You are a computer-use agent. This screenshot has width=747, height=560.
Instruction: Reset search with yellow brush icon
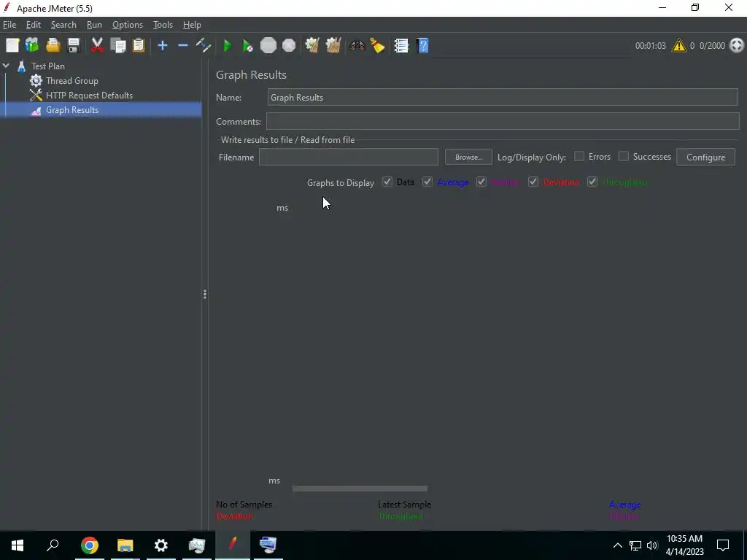click(x=377, y=46)
